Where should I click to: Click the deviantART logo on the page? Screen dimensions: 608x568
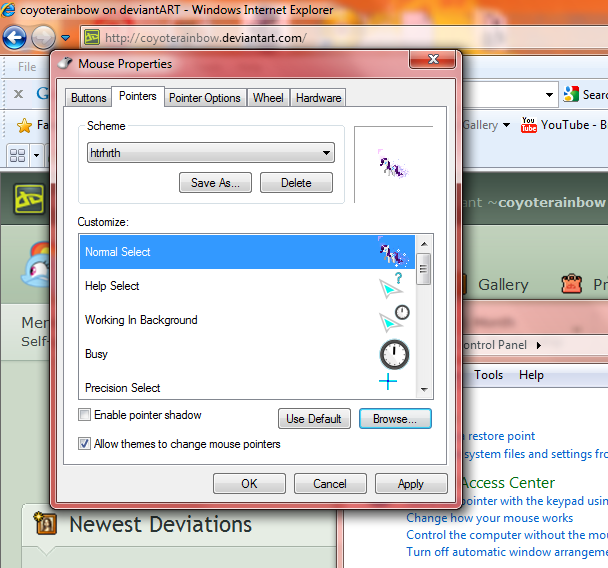pos(29,199)
